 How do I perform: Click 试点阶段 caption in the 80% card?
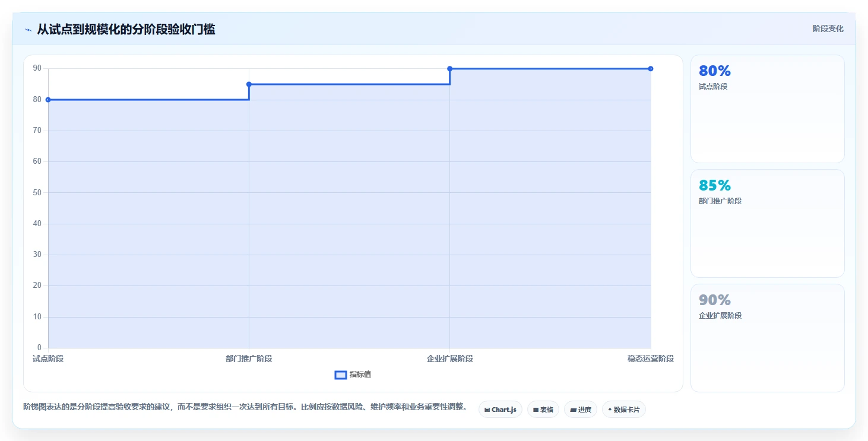click(713, 87)
